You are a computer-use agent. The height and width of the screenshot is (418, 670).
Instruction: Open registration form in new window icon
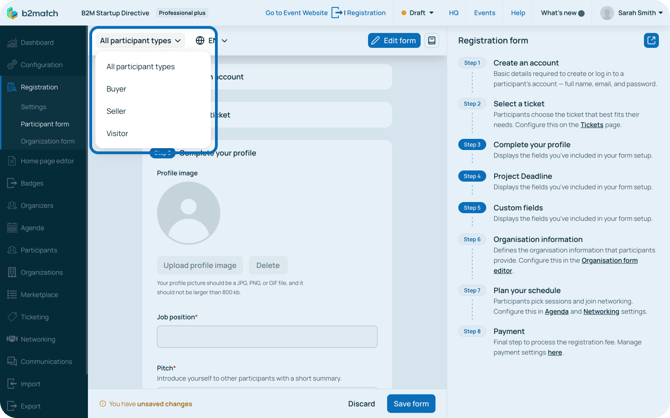tap(651, 41)
